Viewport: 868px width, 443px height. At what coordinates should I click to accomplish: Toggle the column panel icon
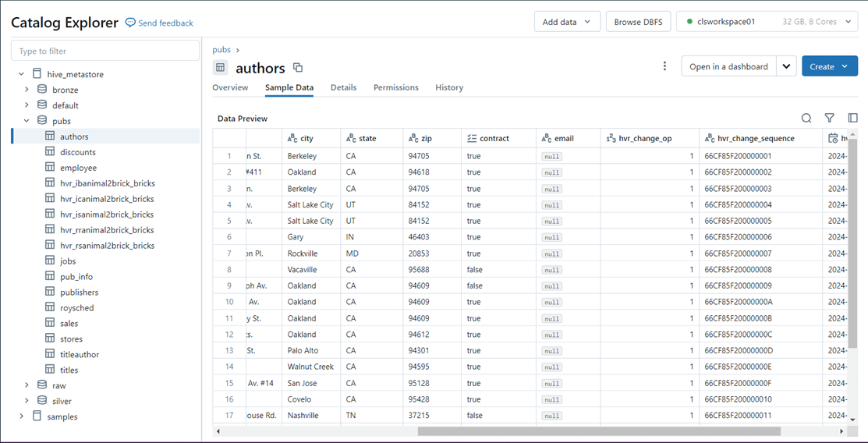852,118
